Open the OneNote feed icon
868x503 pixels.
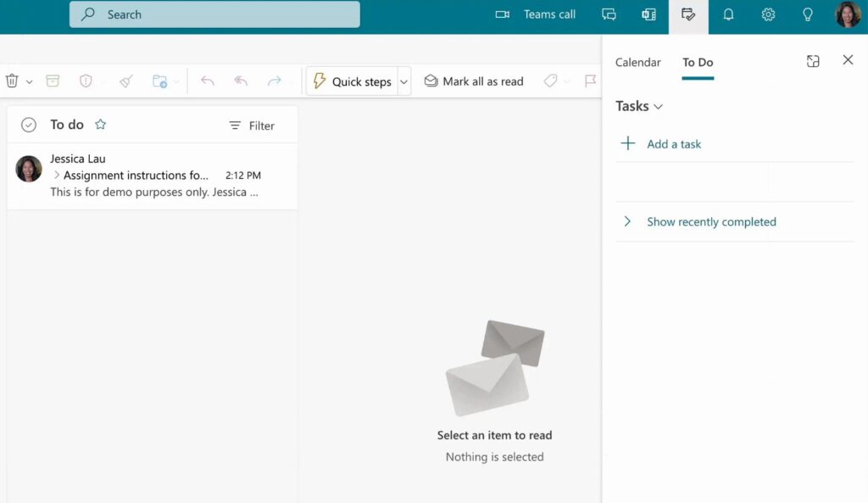pyautogui.click(x=648, y=14)
